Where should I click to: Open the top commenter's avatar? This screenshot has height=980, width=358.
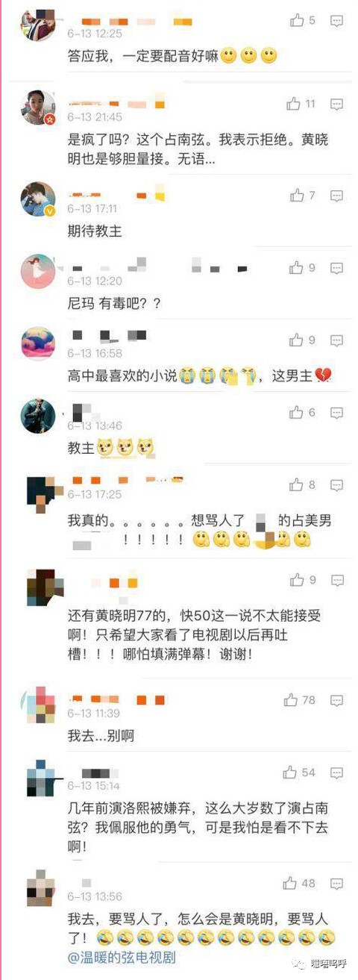(37, 22)
